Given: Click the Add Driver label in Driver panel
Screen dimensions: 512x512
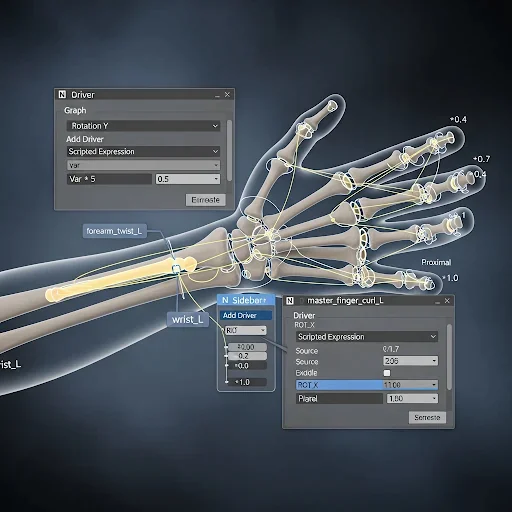Looking at the screenshot, I should (85, 139).
